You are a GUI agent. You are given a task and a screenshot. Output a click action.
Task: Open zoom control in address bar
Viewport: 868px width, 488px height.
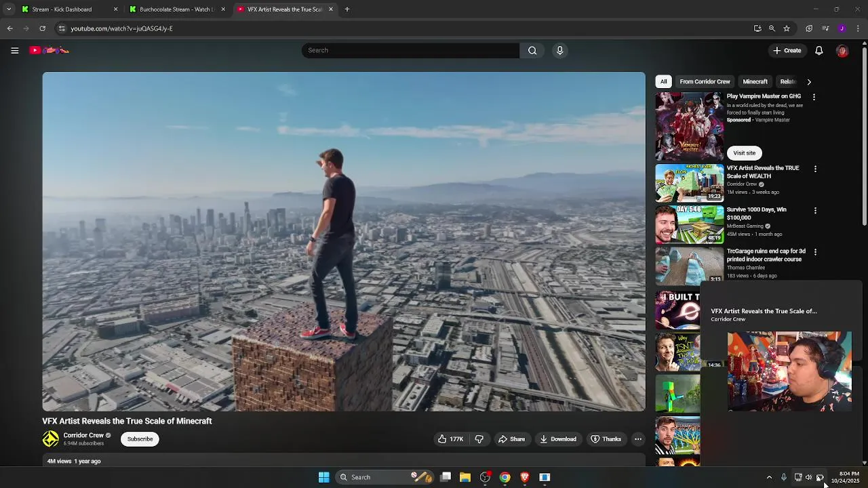[772, 28]
